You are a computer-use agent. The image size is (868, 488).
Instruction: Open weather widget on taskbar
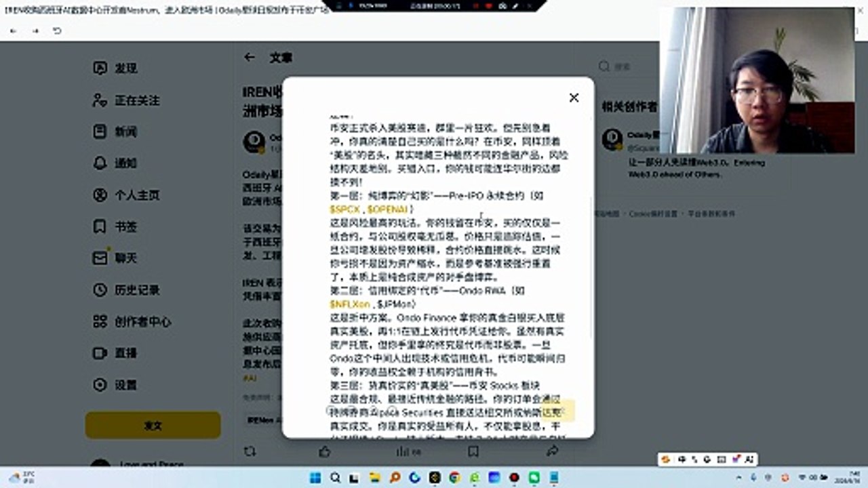22,478
